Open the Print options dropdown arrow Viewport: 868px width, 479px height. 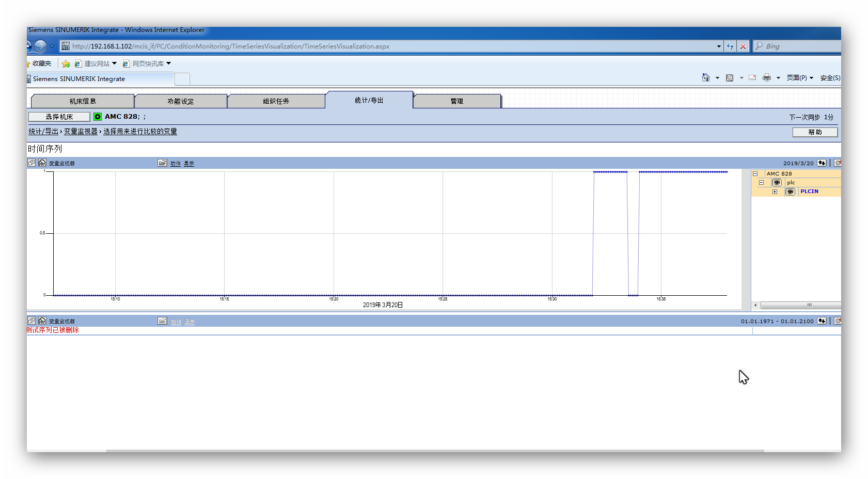(x=778, y=78)
